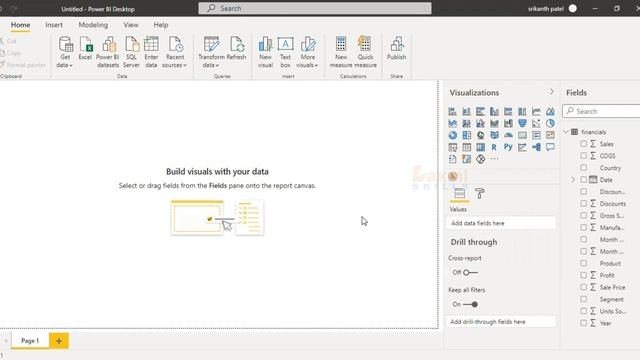Switch to the Home ribbon tab
This screenshot has width=640, height=360.
coord(20,25)
